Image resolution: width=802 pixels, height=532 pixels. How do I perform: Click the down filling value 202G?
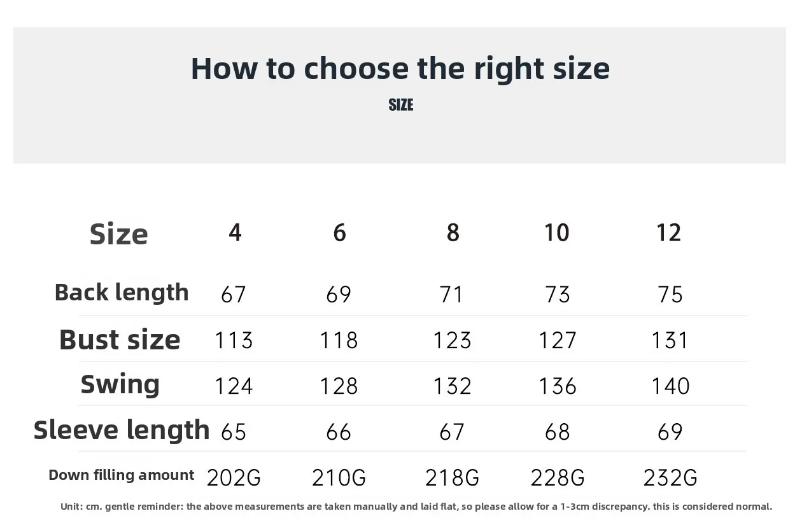[x=234, y=478]
